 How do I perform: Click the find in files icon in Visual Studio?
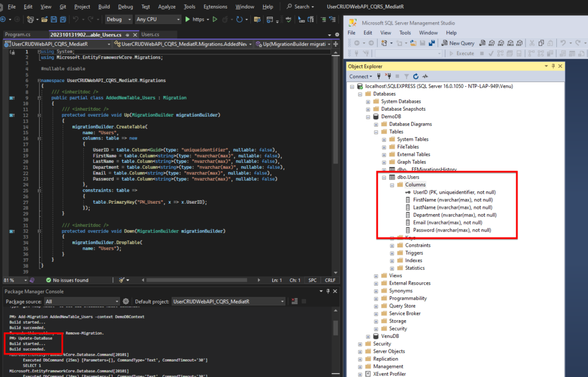257,19
